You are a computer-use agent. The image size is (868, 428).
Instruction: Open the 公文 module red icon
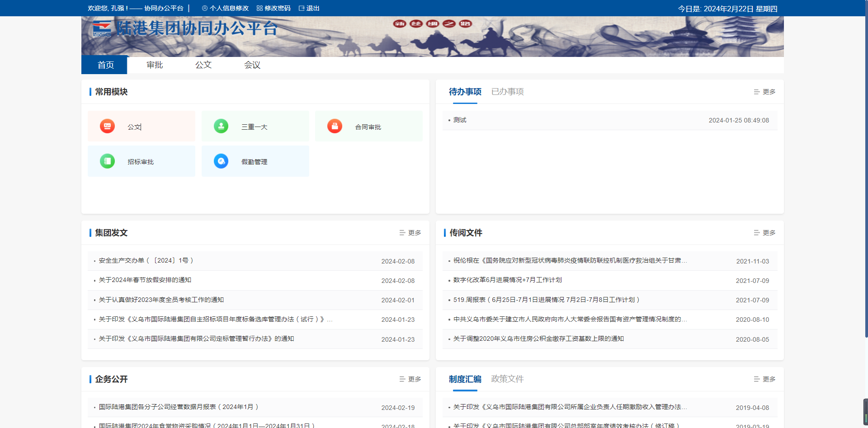point(107,126)
